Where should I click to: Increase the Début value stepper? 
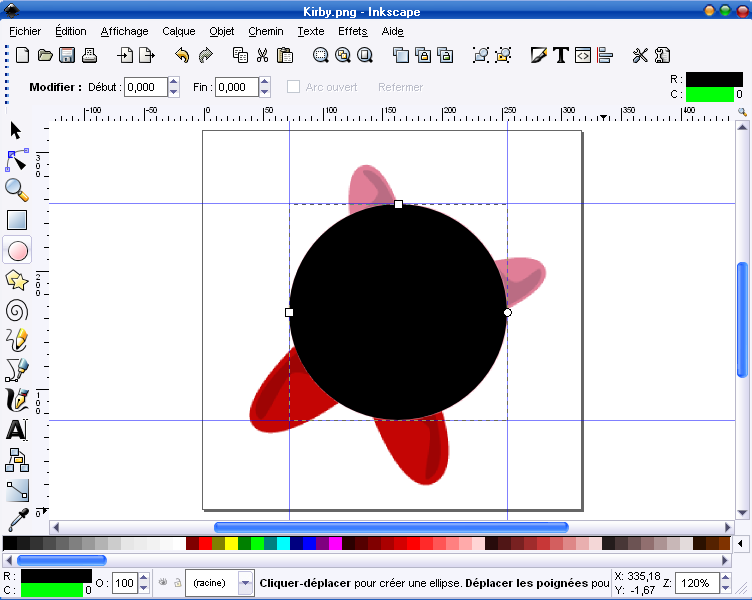pyautogui.click(x=174, y=82)
